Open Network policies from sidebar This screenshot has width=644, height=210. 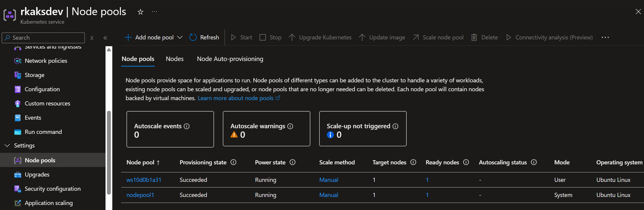point(46,61)
